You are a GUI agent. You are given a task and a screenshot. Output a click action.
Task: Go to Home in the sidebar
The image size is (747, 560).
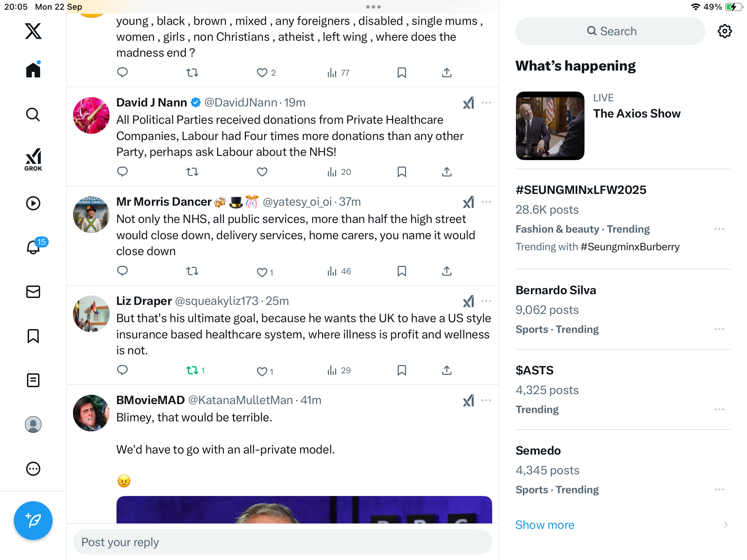pos(33,70)
